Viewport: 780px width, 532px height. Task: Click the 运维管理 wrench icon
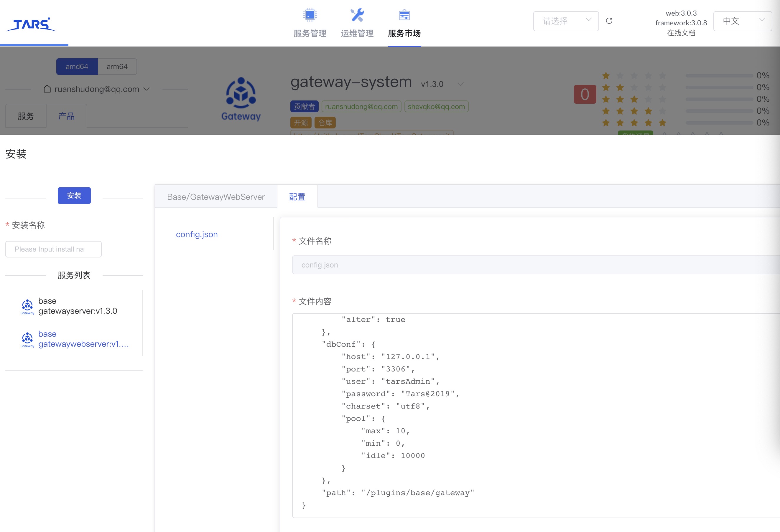pyautogui.click(x=357, y=15)
